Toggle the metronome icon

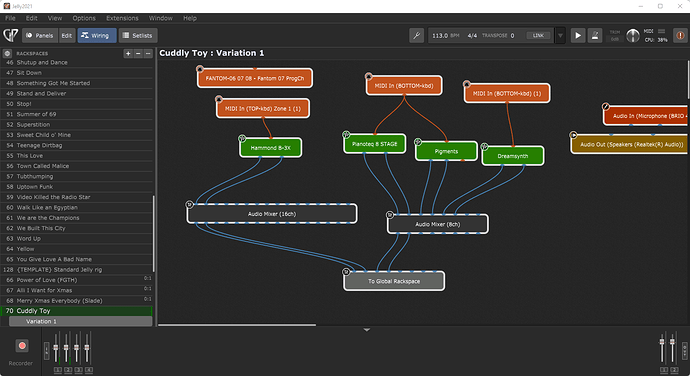pos(595,35)
